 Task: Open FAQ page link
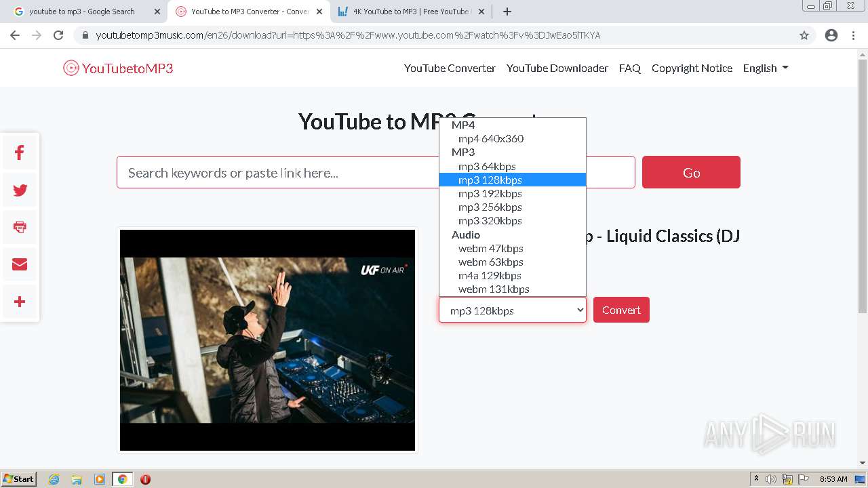[x=630, y=68]
